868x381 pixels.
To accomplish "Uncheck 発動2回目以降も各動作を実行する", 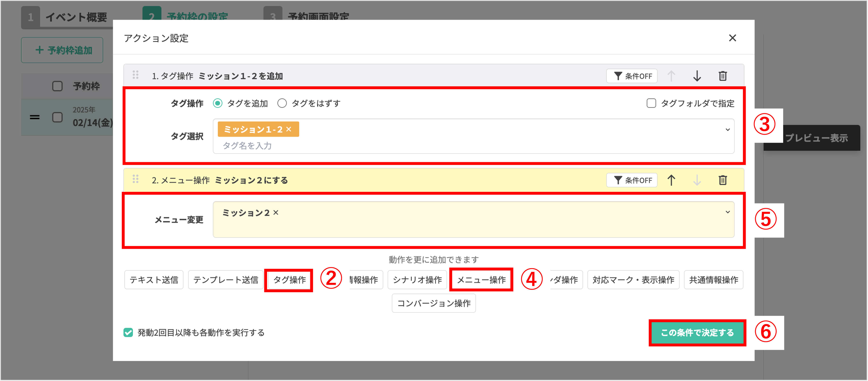I will [x=128, y=332].
